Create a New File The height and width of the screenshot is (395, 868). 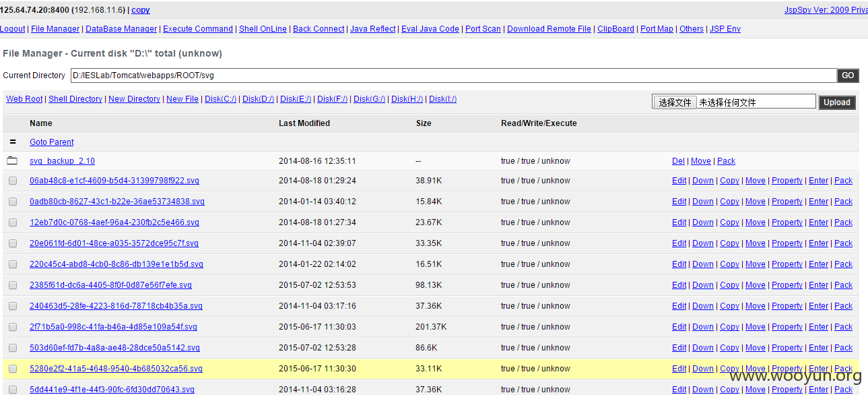[182, 99]
